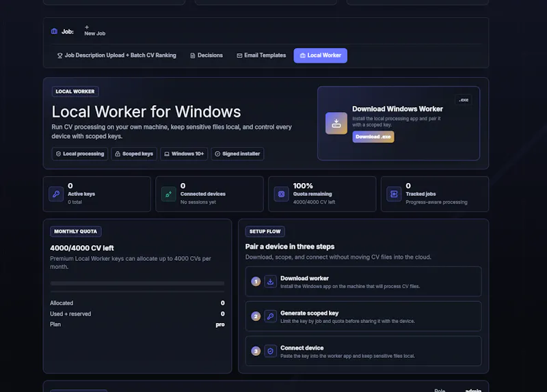Click the large download icon tile
Viewport: 547px width, 392px height.
tap(336, 124)
